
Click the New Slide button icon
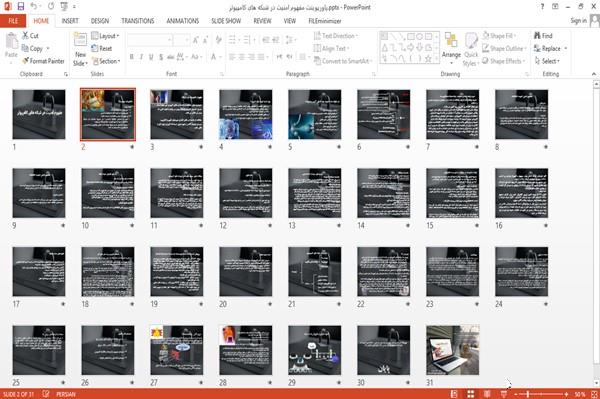(x=80, y=41)
